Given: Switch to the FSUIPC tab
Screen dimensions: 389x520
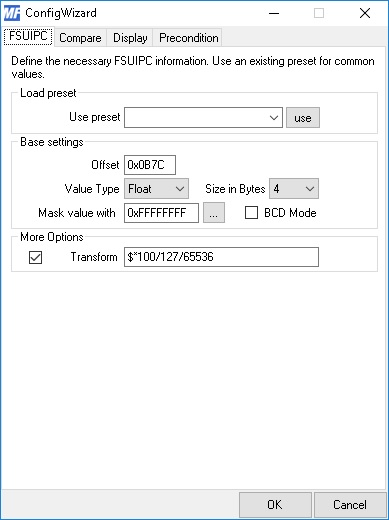Looking at the screenshot, I should tap(28, 36).
